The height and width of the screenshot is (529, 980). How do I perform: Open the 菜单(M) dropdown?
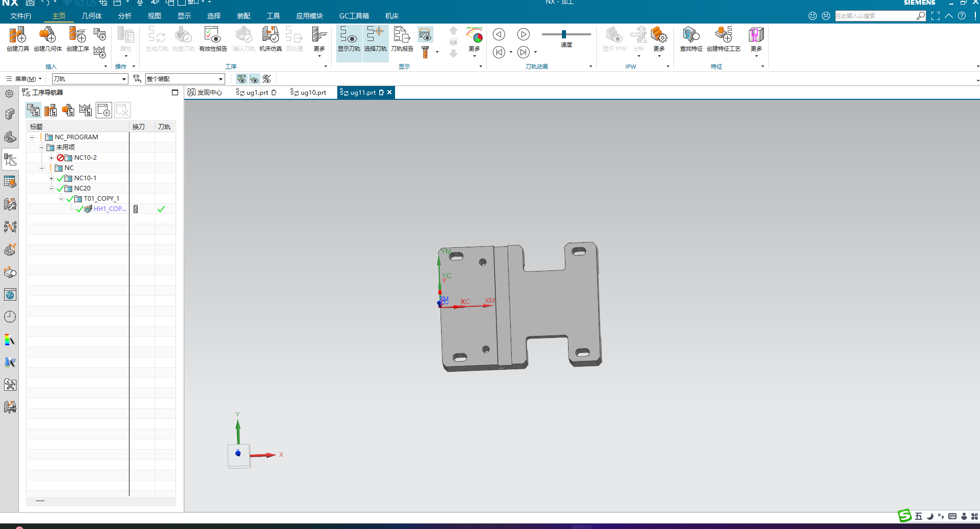tap(24, 79)
